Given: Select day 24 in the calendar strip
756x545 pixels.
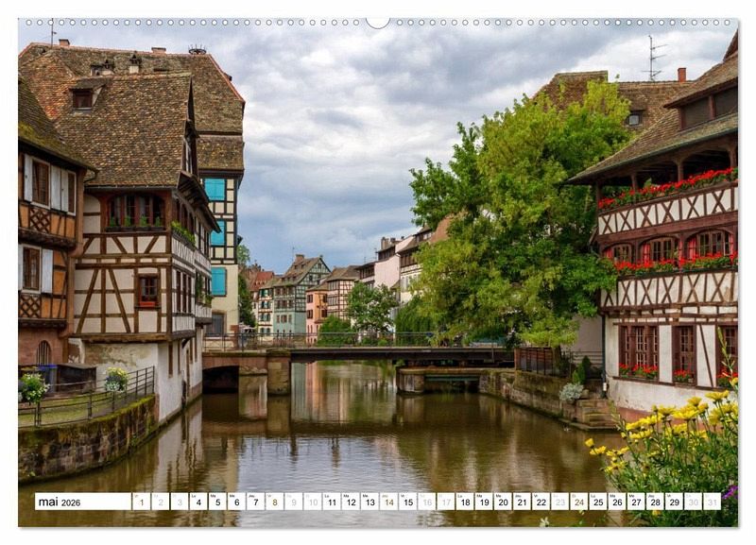Looking at the screenshot, I should pyautogui.click(x=579, y=502).
